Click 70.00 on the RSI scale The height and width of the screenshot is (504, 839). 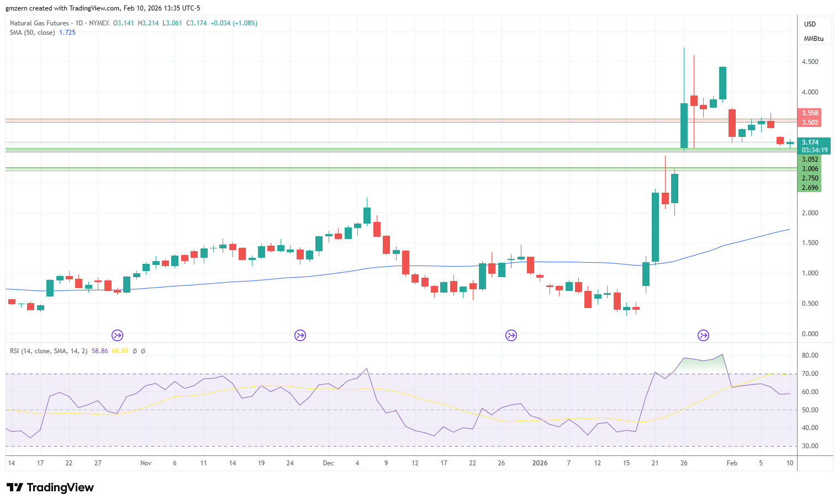[810, 374]
